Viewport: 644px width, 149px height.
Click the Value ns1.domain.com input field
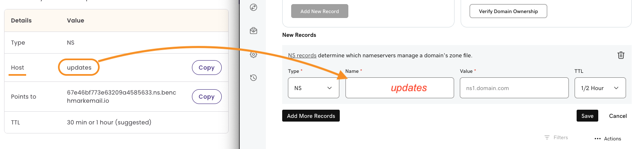click(x=514, y=88)
